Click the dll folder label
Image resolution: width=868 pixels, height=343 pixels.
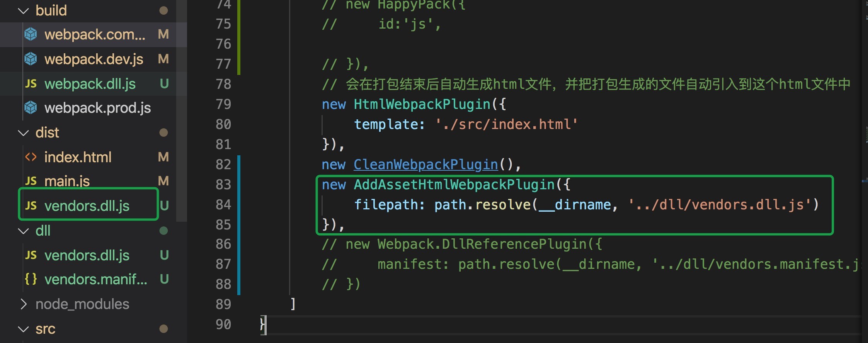43,231
